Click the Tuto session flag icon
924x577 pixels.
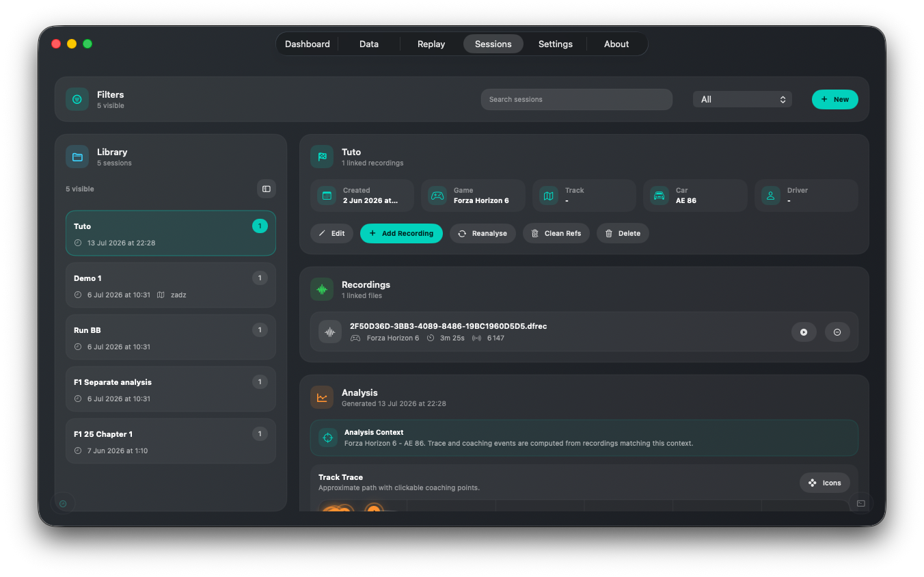click(x=322, y=157)
